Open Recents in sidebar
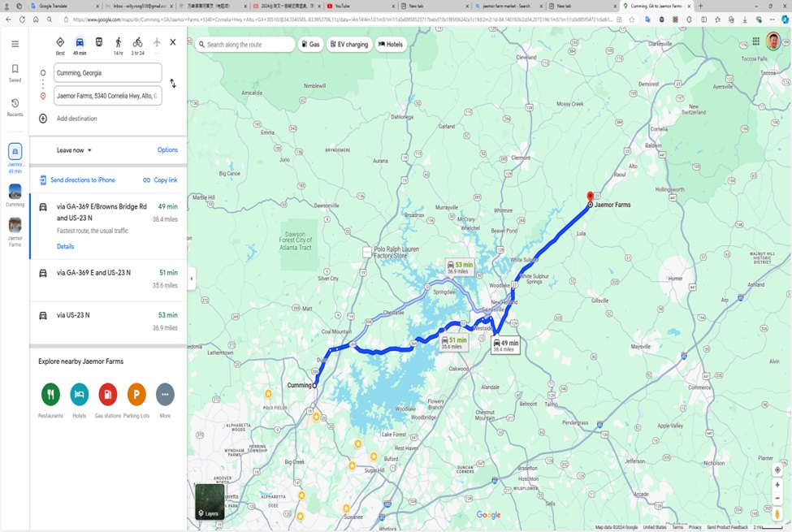Image resolution: width=792 pixels, height=532 pixels. (x=15, y=107)
